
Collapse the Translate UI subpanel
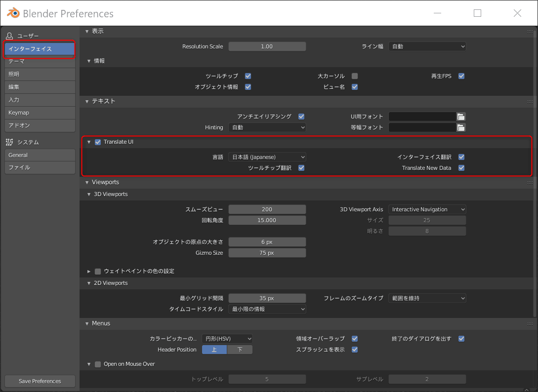[x=89, y=142]
